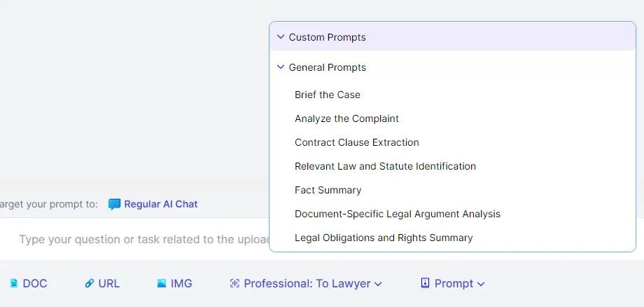The image size is (644, 307).
Task: Open the Professional: To Lawyer dropdown arrow
Action: [378, 284]
